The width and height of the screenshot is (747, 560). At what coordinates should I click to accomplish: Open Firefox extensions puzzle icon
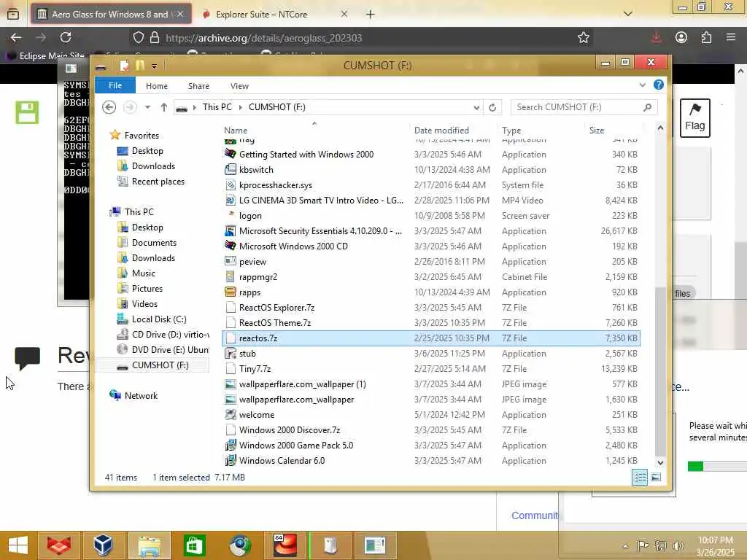[x=706, y=37]
